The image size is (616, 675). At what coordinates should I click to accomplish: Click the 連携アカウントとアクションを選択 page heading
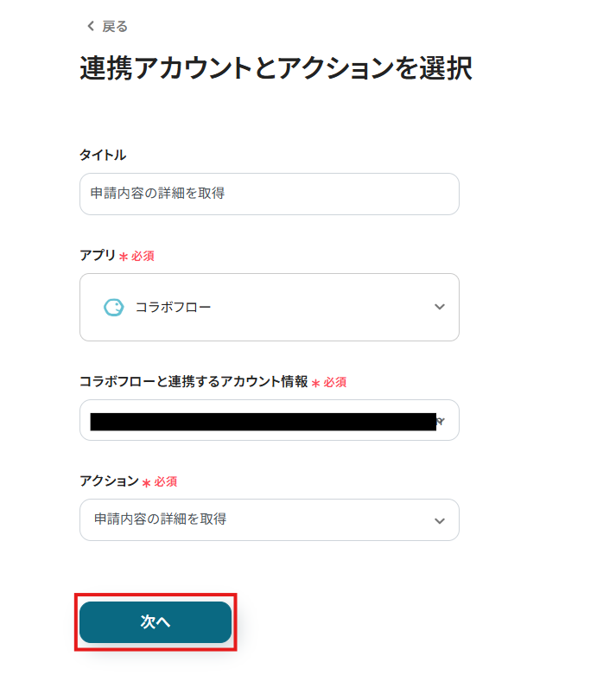coord(276,69)
